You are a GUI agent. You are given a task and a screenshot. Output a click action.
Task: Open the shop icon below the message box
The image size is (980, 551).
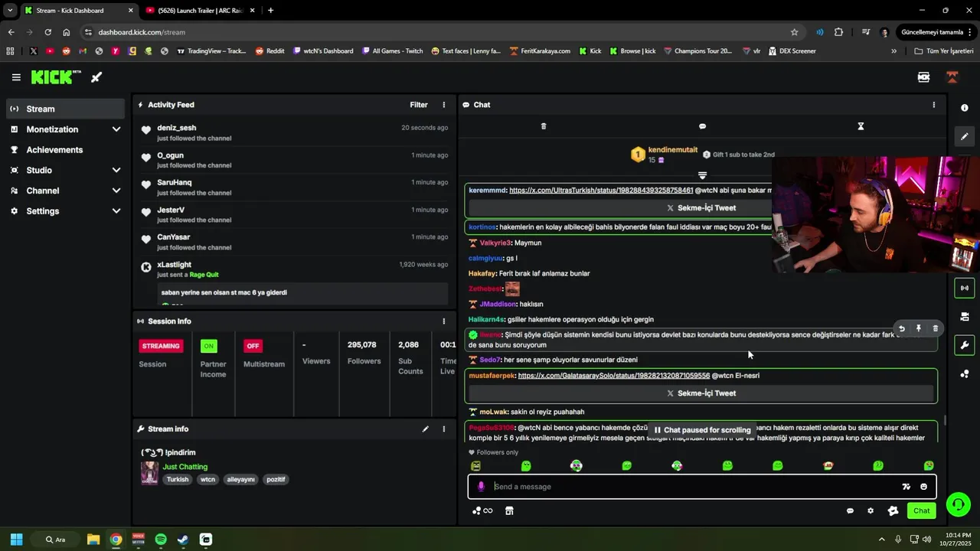click(x=509, y=510)
